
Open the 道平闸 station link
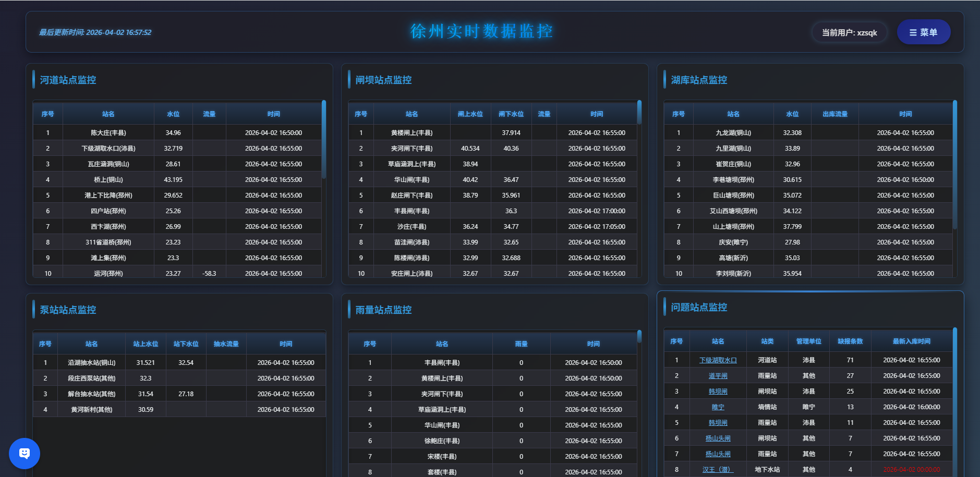(718, 376)
